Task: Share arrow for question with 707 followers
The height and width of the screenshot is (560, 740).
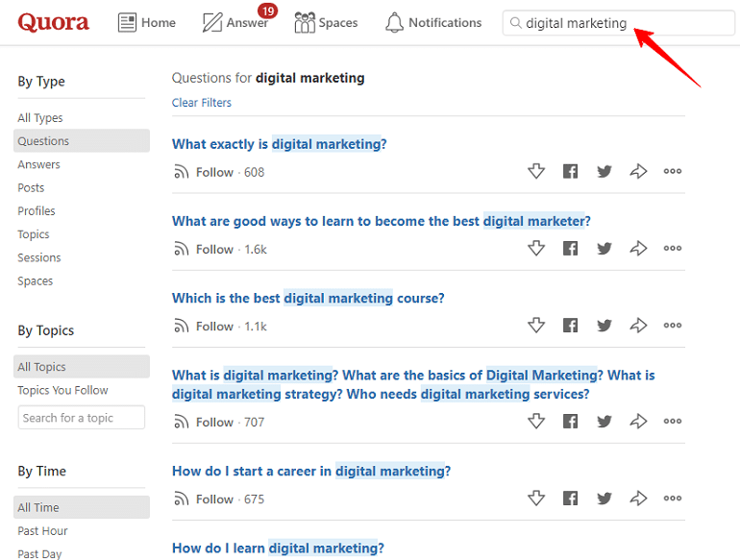Action: pos(638,421)
